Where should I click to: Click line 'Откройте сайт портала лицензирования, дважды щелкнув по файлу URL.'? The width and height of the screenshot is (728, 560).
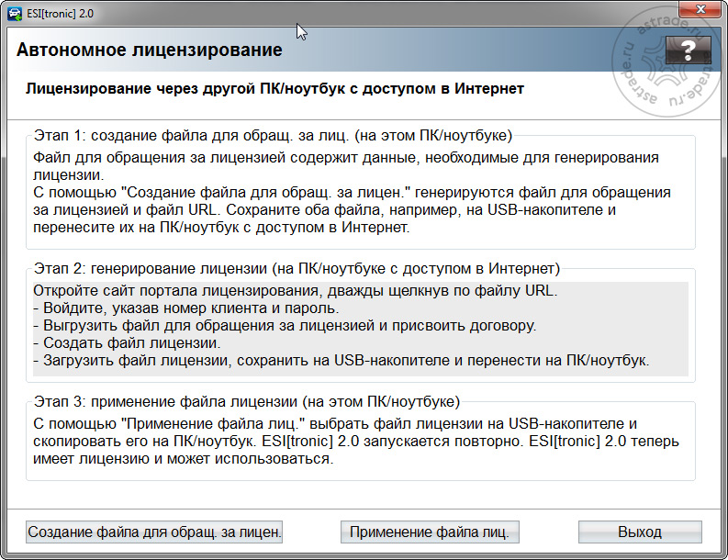pos(296,291)
